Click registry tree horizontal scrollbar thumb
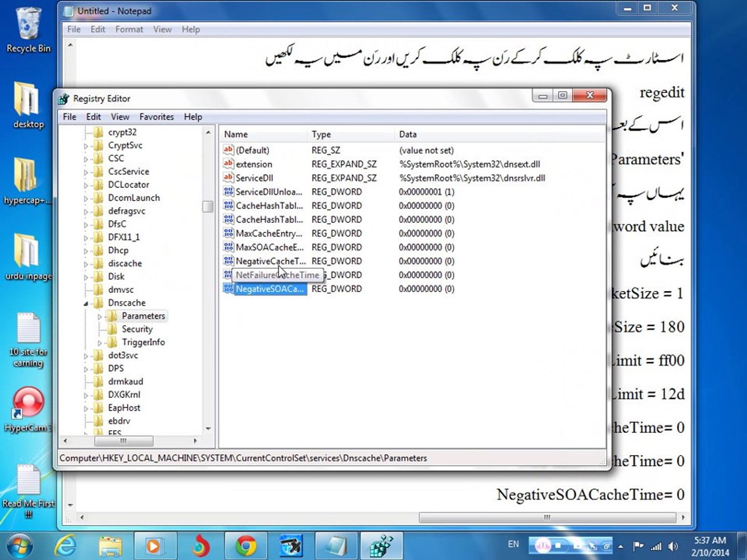Viewport: 747px width, 560px height. pyautogui.click(x=123, y=441)
